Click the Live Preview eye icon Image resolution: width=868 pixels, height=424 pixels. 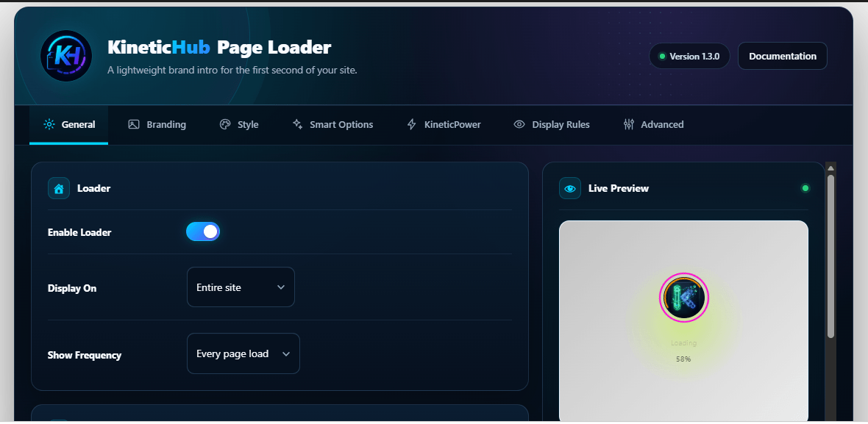570,188
